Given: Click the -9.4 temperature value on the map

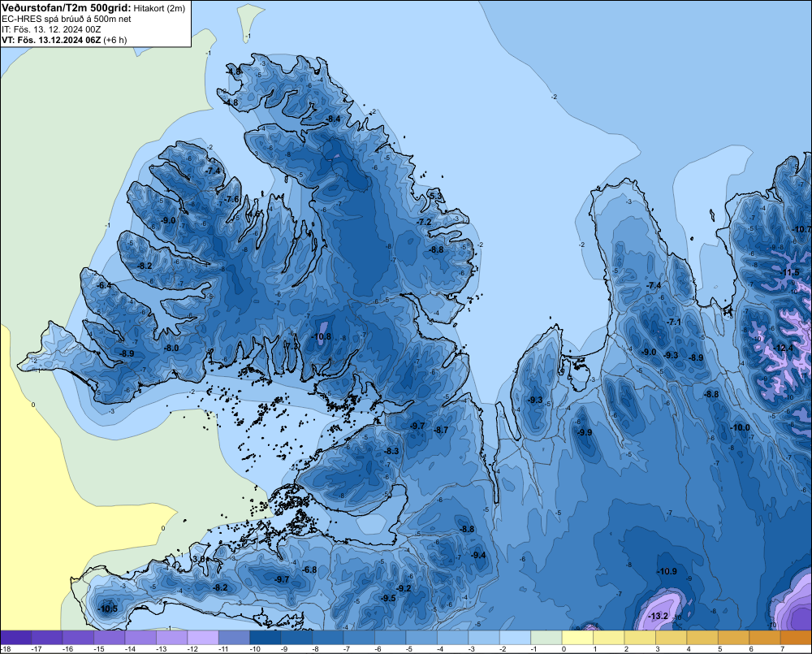Looking at the screenshot, I should pos(478,556).
